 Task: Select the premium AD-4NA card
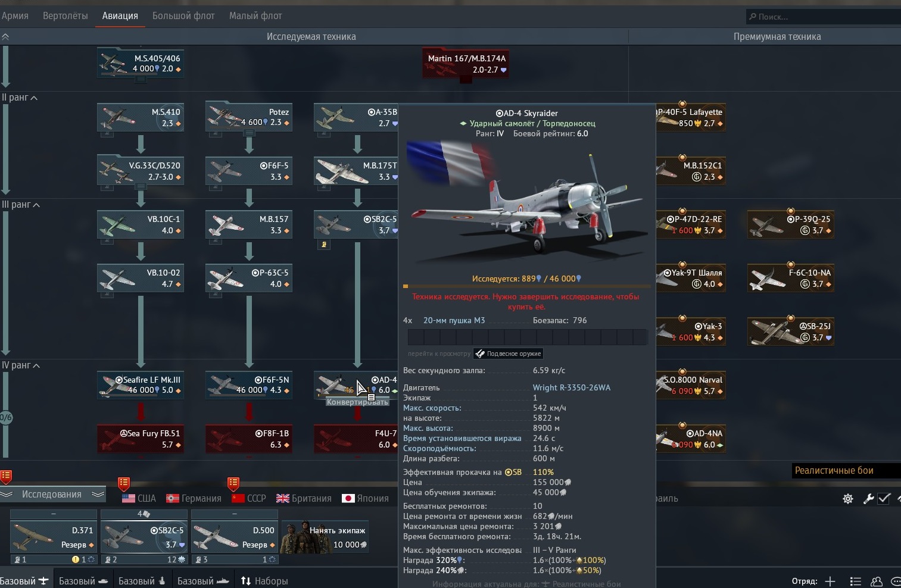[x=691, y=439]
